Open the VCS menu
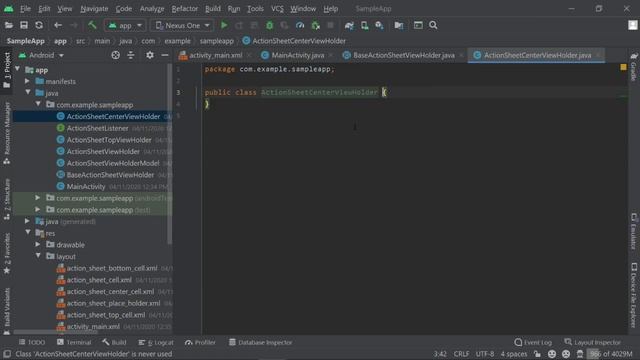Screen dimensions: 640x360 (x=277, y=9)
